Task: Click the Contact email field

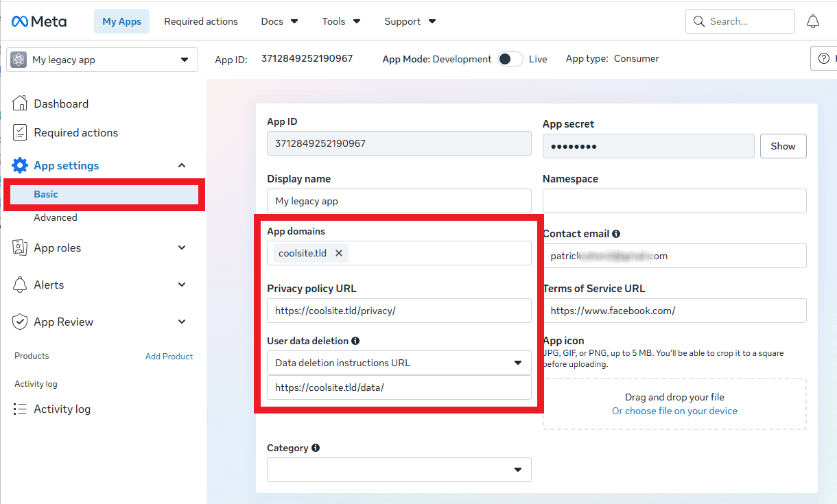Action: [x=674, y=256]
